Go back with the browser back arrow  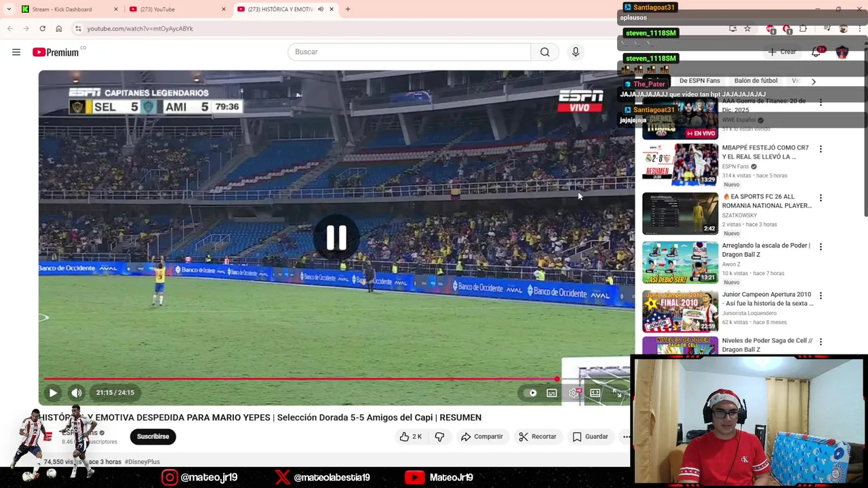tap(10, 28)
